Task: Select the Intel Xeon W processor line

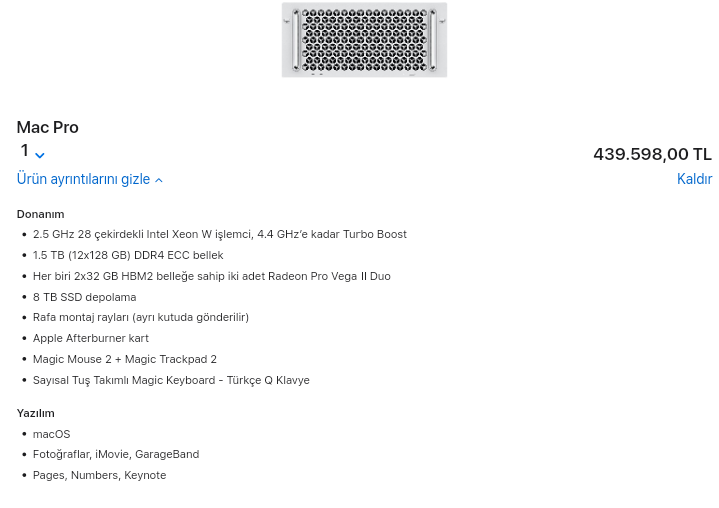Action: point(219,234)
